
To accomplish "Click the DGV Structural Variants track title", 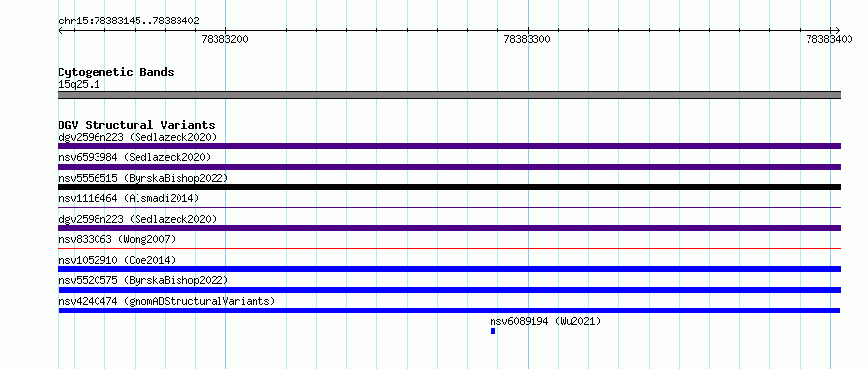I will tap(137, 125).
